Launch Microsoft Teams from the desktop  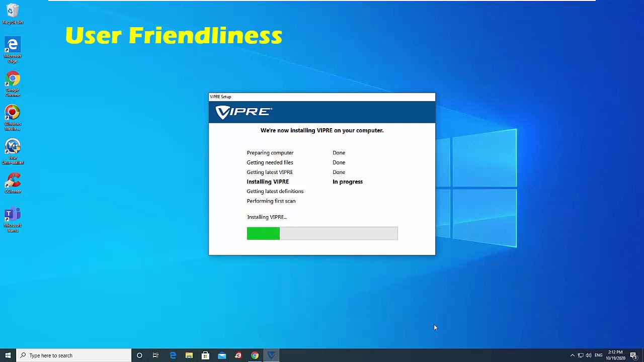click(13, 220)
